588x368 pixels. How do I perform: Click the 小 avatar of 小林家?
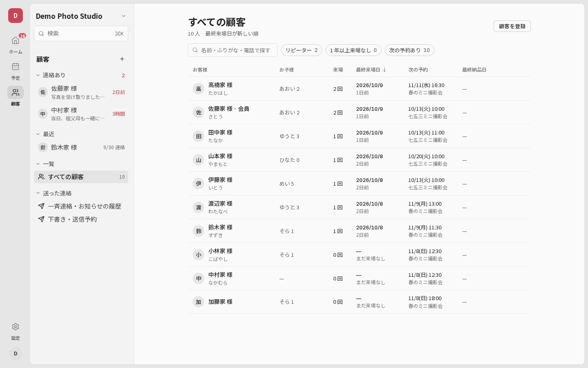pyautogui.click(x=198, y=255)
